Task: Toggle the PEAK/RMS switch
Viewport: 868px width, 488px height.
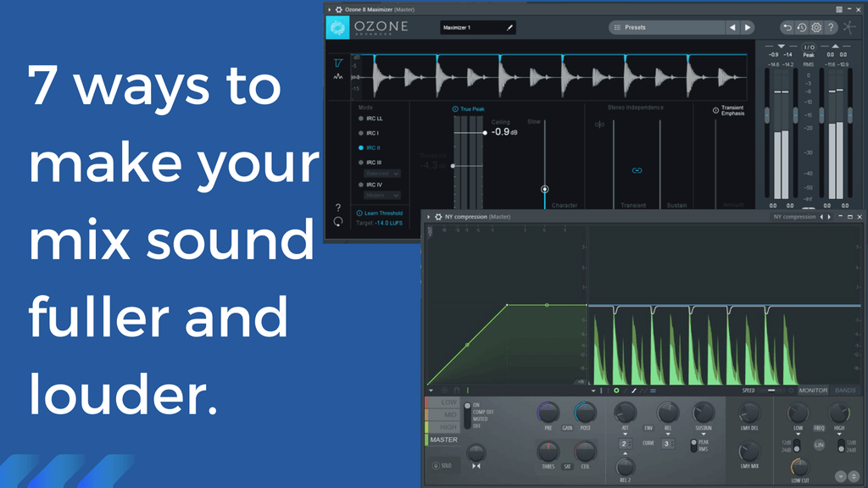Action: (x=694, y=444)
